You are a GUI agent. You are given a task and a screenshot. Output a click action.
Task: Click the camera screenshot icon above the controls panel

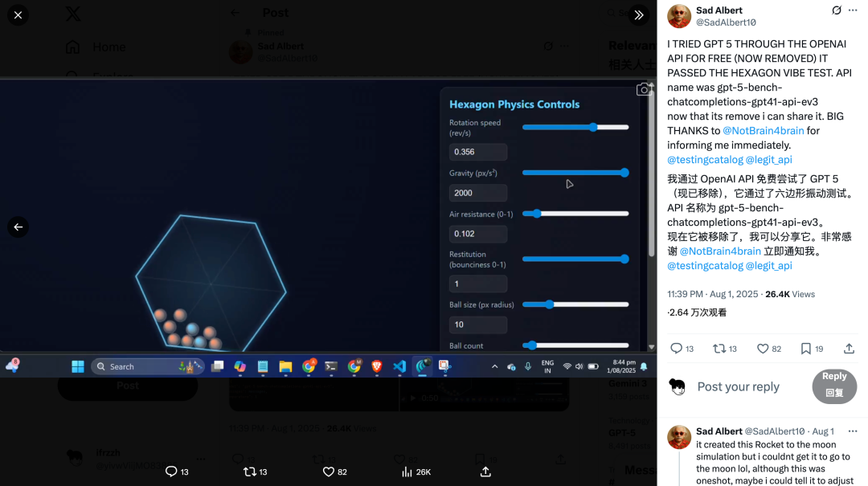pos(645,89)
